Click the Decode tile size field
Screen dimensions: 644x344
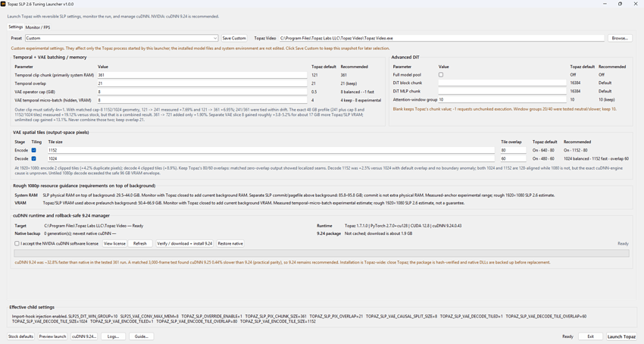point(271,158)
